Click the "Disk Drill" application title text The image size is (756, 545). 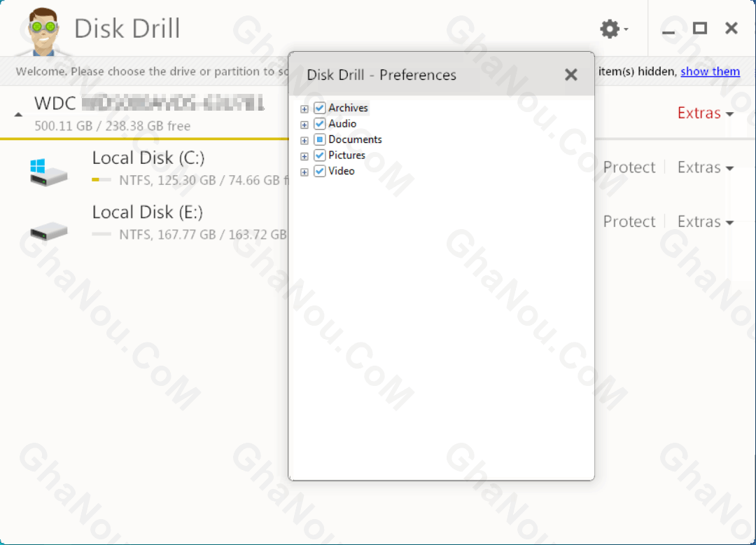[x=127, y=29]
